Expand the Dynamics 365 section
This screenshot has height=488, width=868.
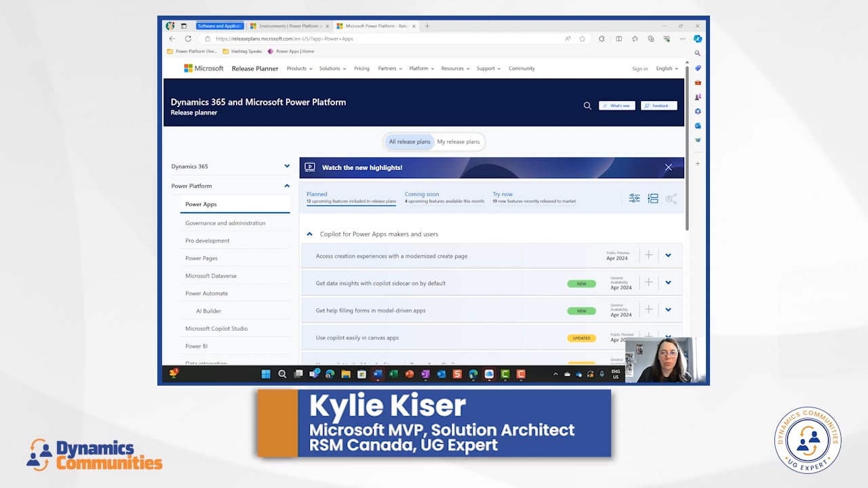(287, 166)
